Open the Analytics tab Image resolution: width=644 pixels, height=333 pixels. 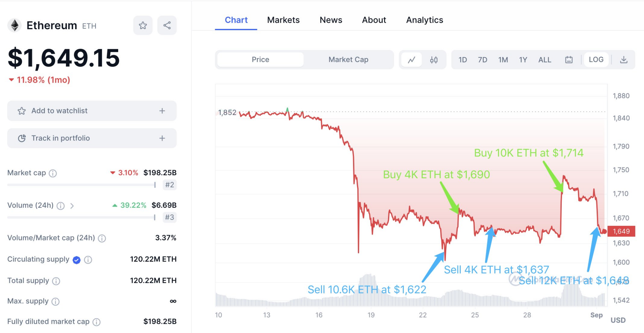425,20
